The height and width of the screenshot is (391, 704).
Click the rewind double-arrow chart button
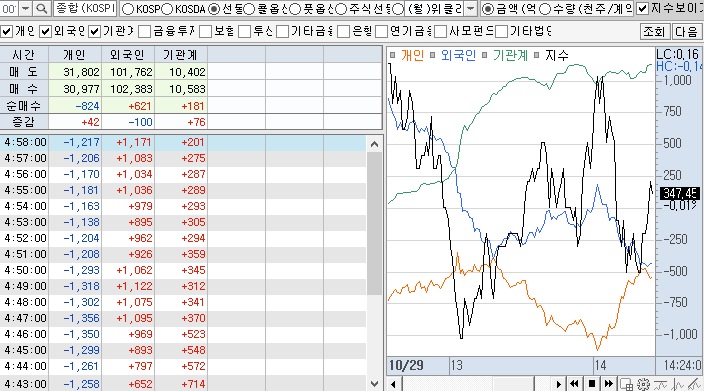(574, 384)
